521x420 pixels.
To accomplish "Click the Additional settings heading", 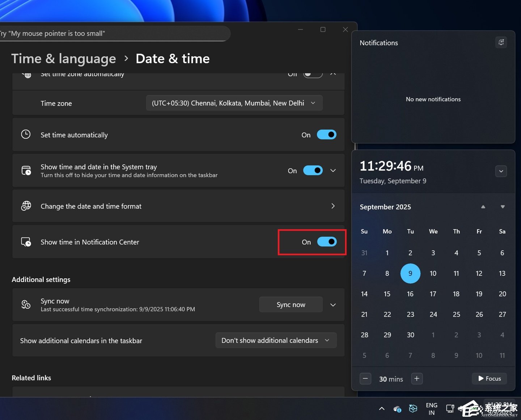I will (x=41, y=279).
